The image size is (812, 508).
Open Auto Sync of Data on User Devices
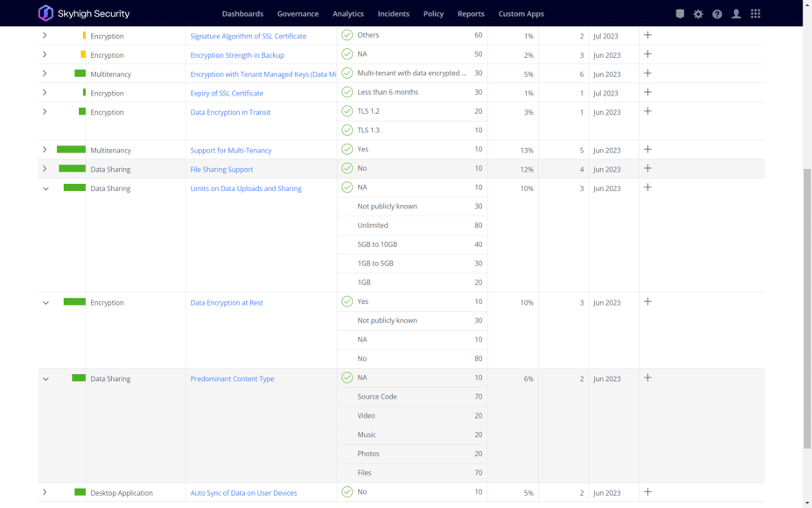pos(243,493)
